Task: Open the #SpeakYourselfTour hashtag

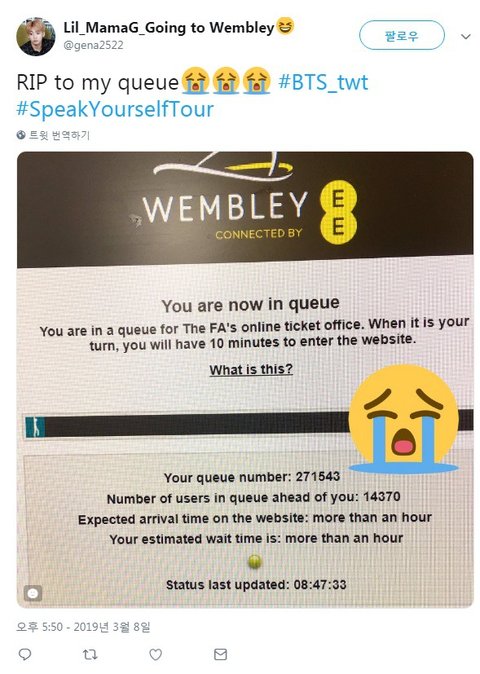Action: [115, 109]
